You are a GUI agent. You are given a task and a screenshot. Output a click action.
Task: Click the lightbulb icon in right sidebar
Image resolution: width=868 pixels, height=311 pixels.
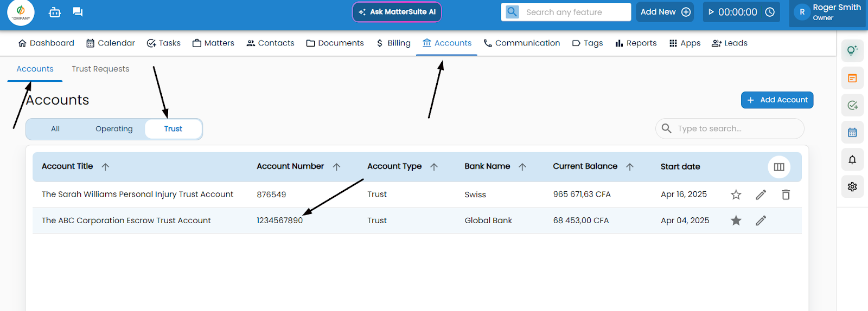pos(852,50)
